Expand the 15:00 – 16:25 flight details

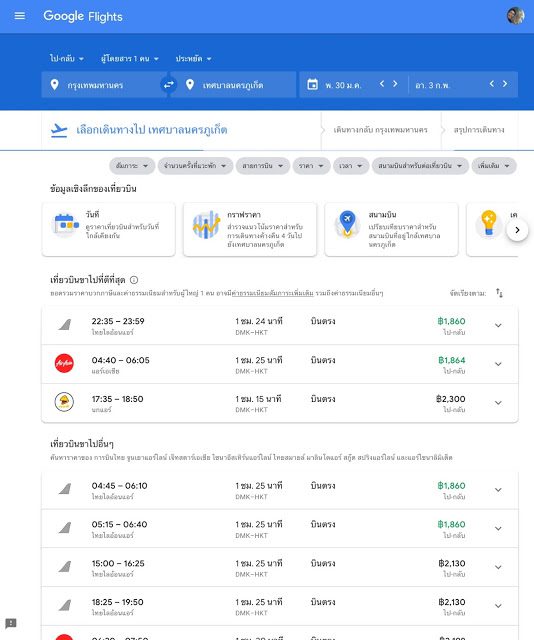pos(498,567)
